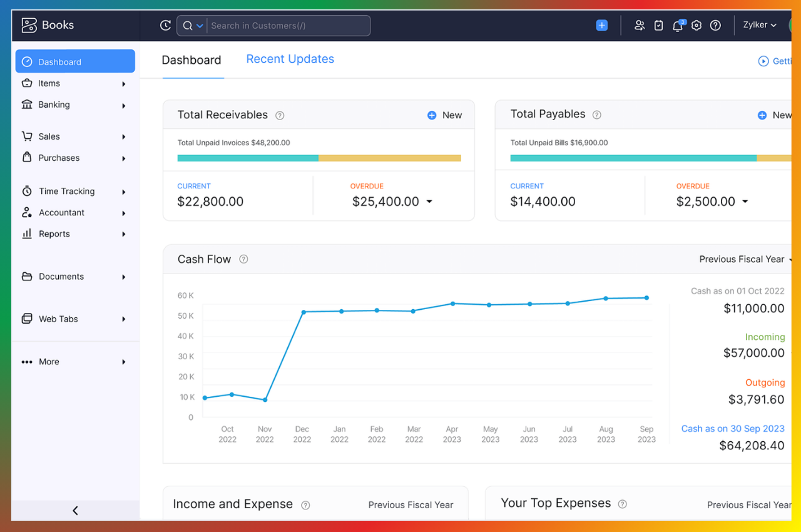Open the settings gear icon

click(x=696, y=26)
